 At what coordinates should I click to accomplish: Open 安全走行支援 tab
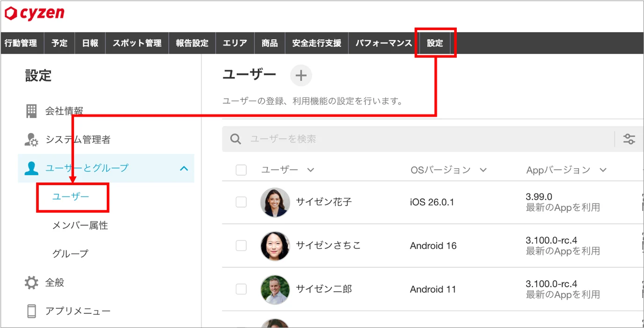pyautogui.click(x=317, y=43)
